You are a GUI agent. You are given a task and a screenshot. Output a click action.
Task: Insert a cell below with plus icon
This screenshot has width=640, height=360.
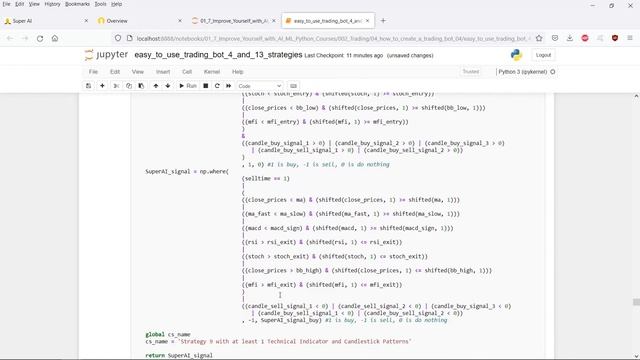pos(102,86)
